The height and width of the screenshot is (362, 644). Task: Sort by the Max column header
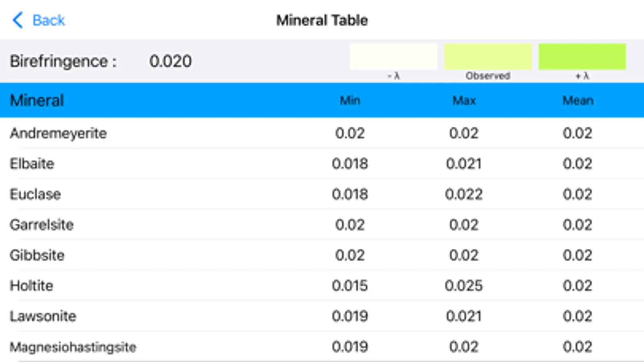point(464,101)
